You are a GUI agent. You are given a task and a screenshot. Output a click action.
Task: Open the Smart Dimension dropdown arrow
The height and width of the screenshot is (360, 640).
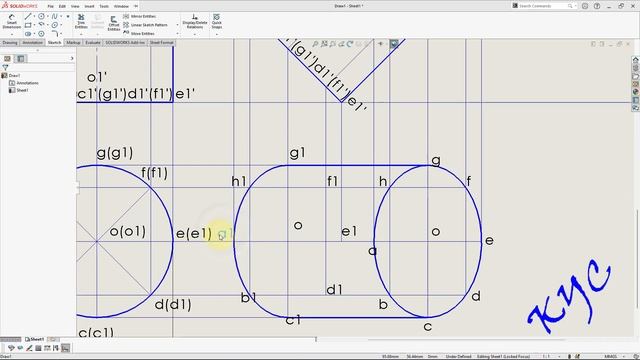[11, 34]
